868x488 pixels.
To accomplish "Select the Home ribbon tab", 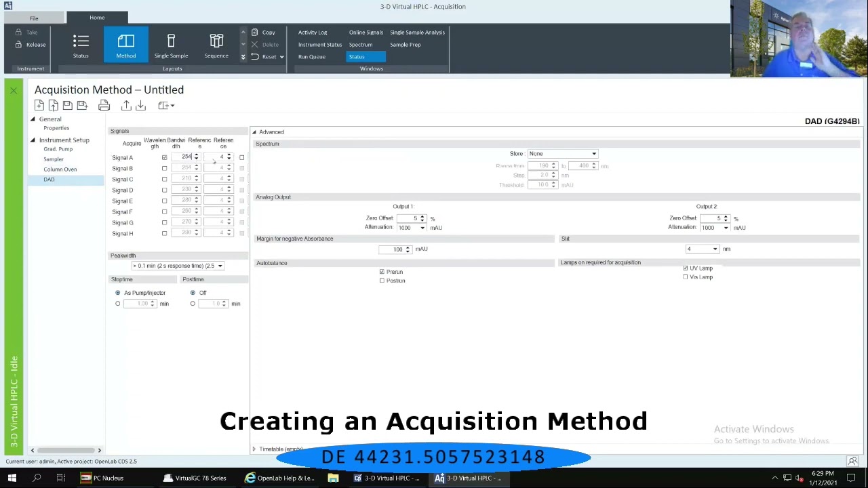I will coord(97,18).
